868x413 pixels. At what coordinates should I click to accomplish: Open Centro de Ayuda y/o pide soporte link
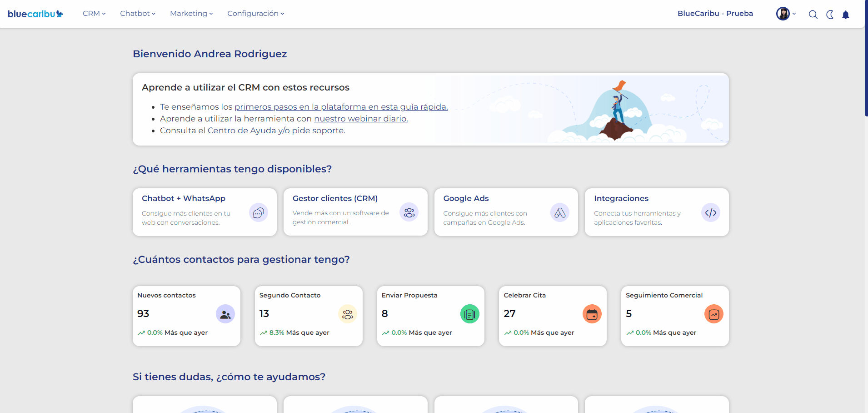pos(276,131)
